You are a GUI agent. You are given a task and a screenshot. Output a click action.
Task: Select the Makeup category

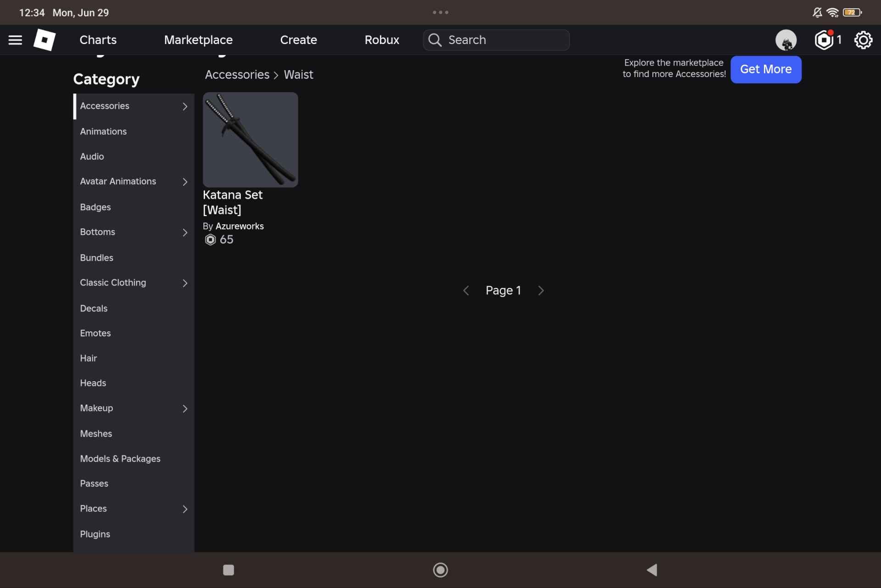[x=134, y=408]
